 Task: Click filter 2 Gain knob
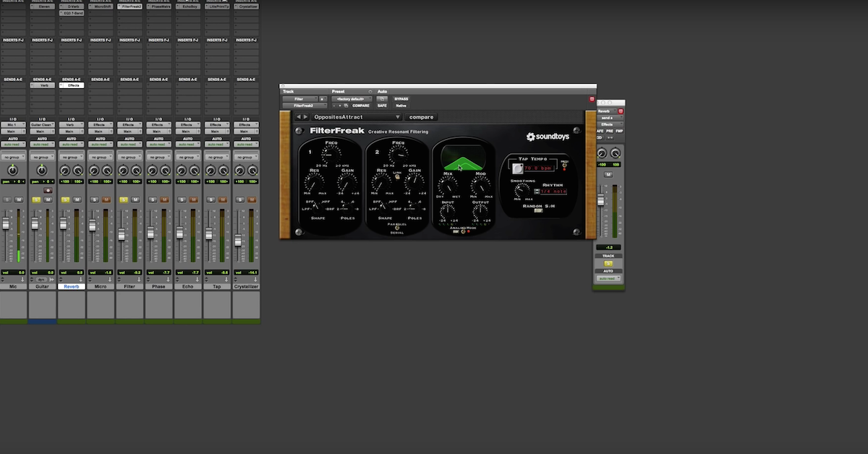pyautogui.click(x=414, y=183)
